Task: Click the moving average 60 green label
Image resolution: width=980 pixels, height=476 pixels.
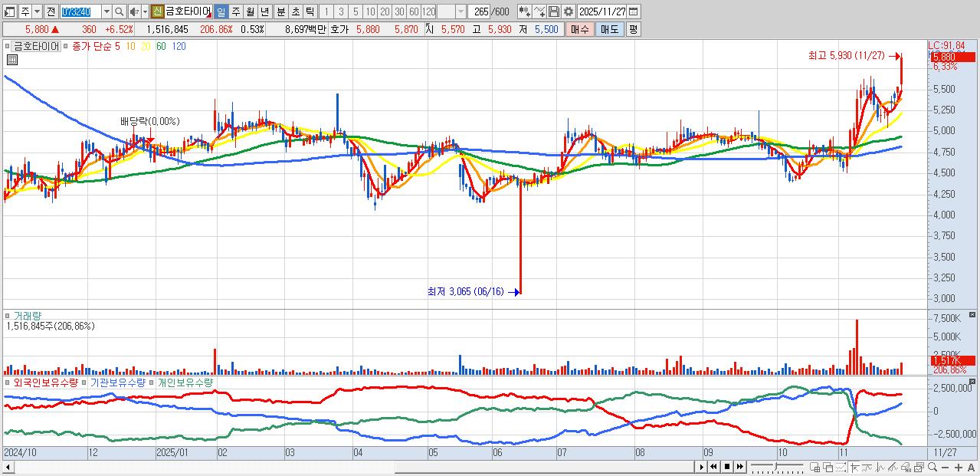Action: click(160, 46)
